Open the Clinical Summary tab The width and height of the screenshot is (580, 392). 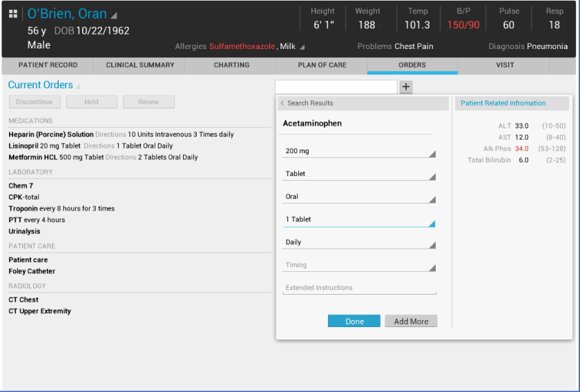[x=140, y=66]
